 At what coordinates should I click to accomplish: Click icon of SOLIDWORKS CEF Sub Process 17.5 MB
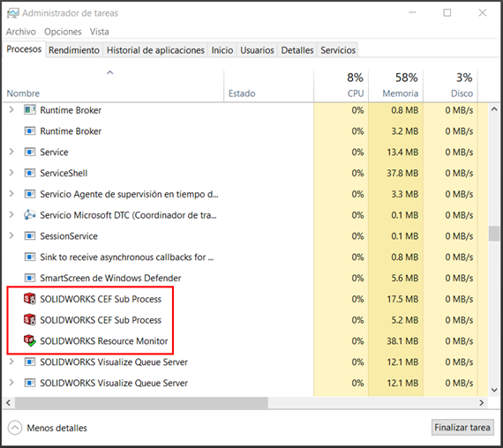click(x=30, y=299)
